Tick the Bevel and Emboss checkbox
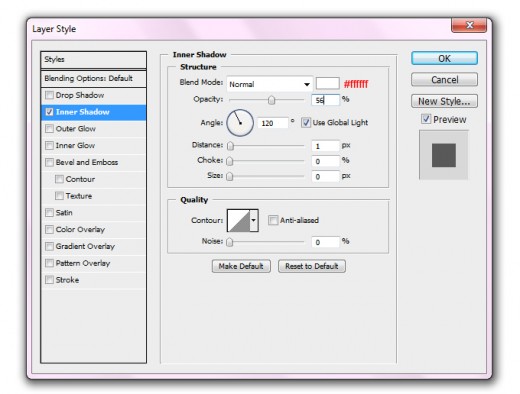The width and height of the screenshot is (520, 394). [x=49, y=162]
